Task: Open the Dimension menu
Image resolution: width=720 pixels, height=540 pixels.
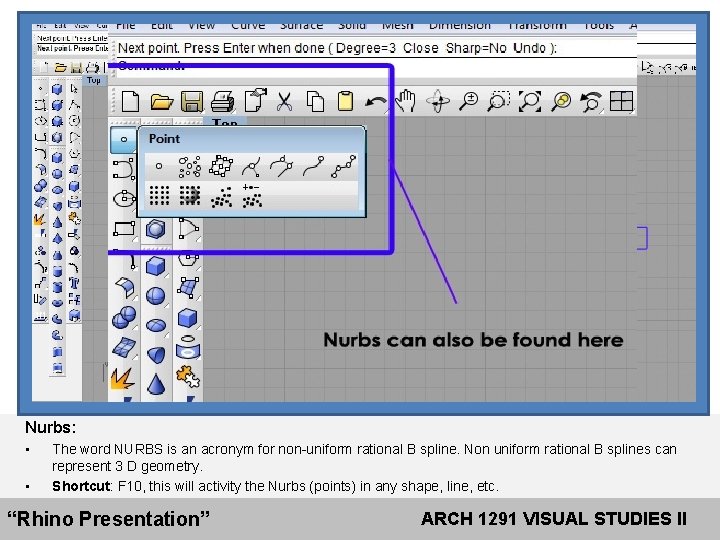Action: tap(460, 25)
